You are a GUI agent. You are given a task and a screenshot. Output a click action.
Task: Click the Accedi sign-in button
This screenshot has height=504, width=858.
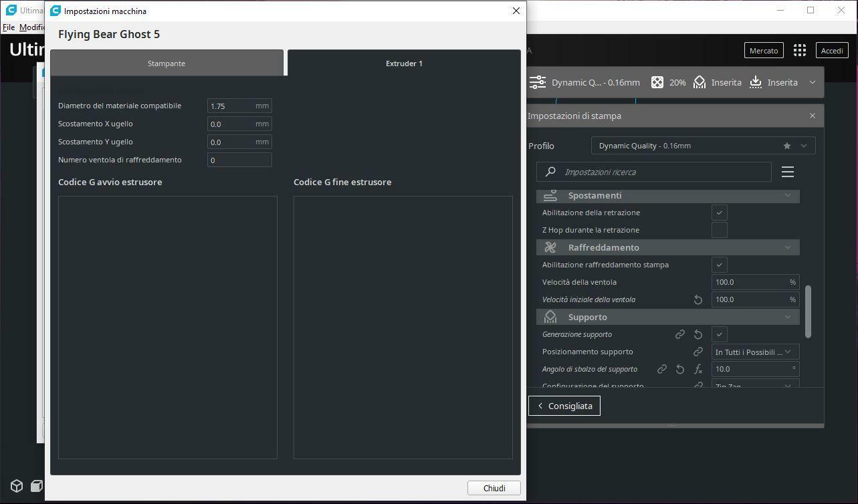click(832, 50)
